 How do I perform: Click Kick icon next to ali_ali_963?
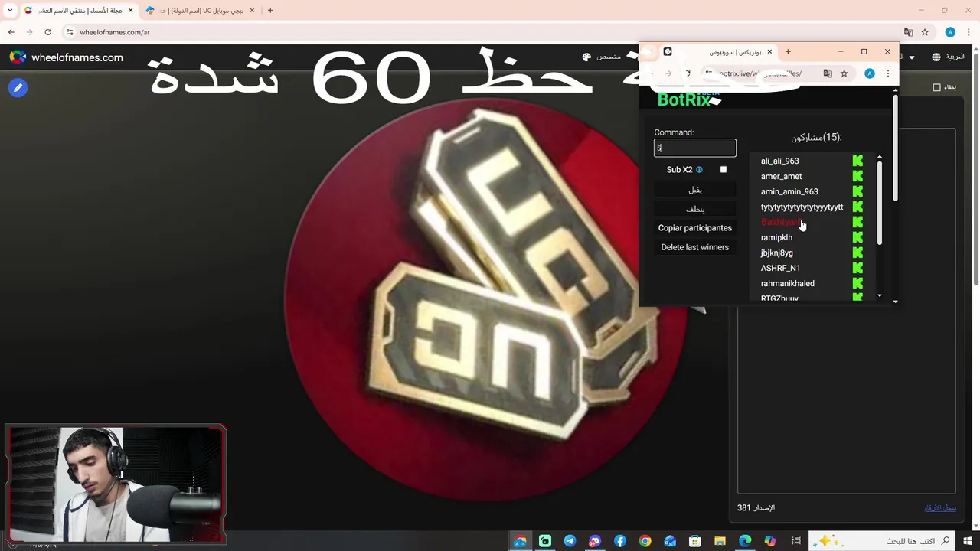click(857, 161)
